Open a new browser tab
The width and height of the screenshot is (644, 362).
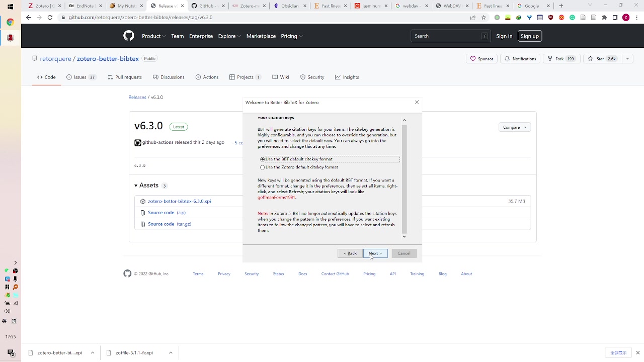click(x=561, y=6)
